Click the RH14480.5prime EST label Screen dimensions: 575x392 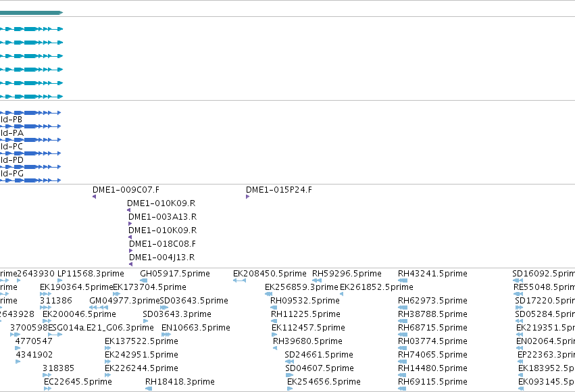click(432, 368)
